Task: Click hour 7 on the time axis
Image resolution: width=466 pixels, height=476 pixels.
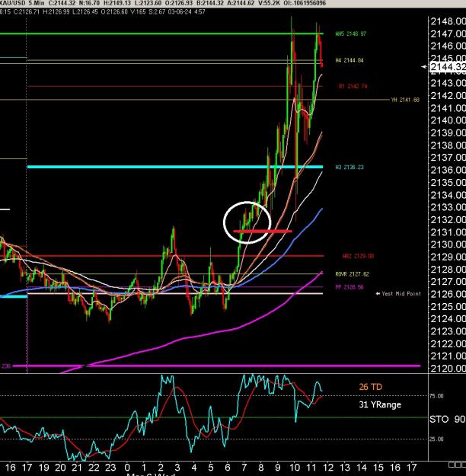Action: tap(244, 467)
